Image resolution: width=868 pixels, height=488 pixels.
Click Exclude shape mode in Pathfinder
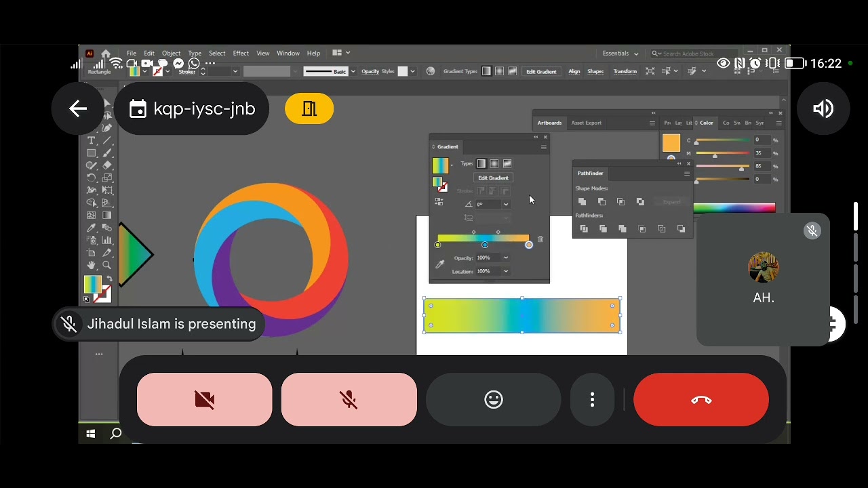pyautogui.click(x=640, y=202)
